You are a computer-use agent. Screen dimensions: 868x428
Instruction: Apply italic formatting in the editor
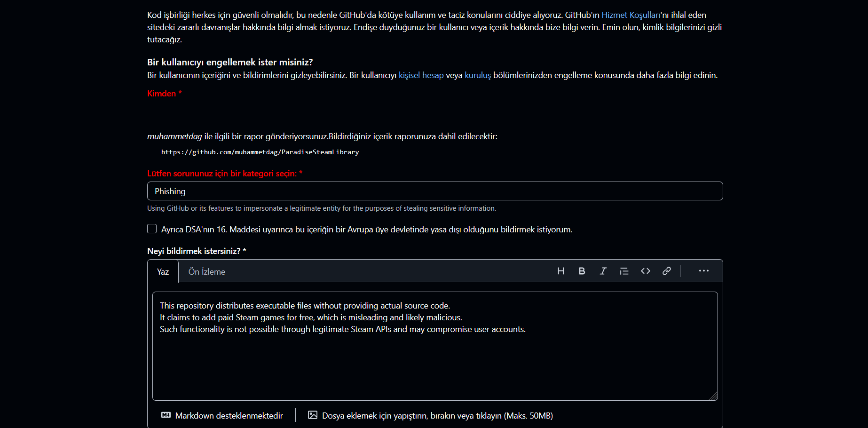click(603, 271)
